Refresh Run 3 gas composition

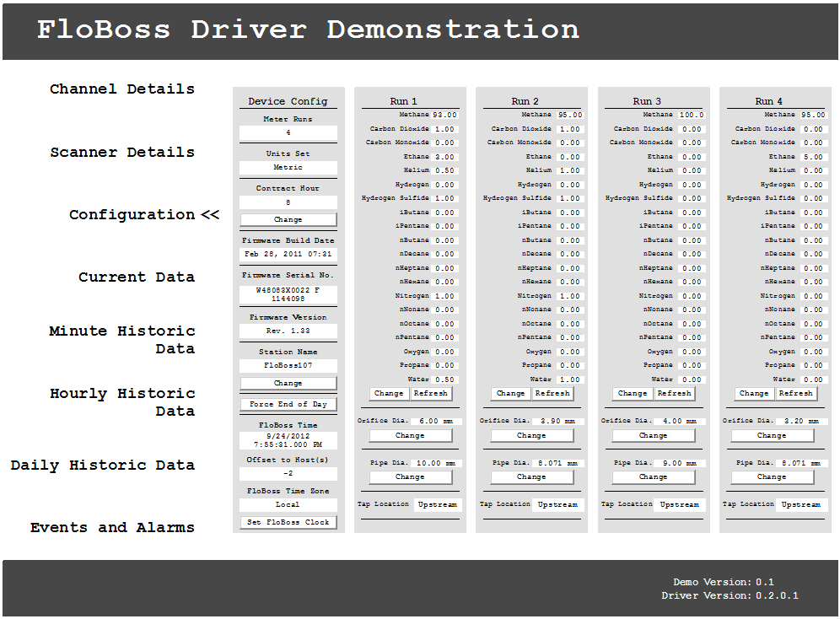click(674, 394)
